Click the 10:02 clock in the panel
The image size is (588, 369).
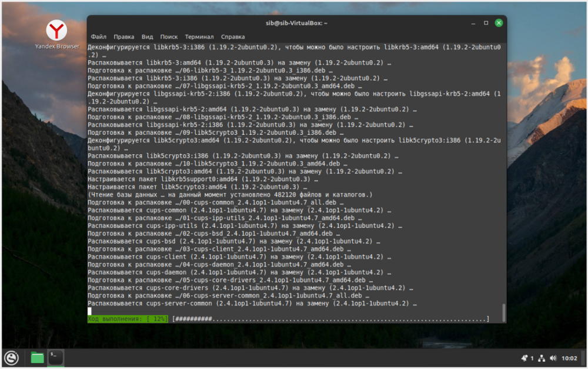(569, 358)
